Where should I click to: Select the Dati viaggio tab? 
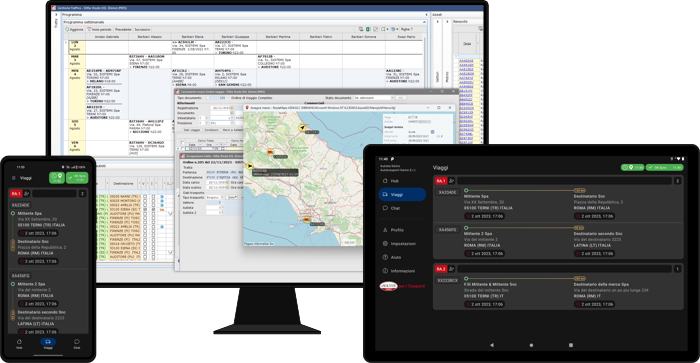192,130
